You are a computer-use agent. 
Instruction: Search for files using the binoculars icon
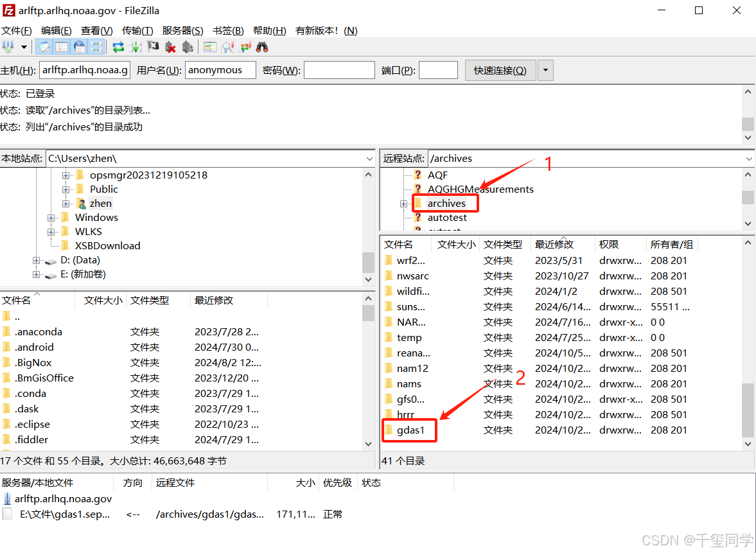coord(260,46)
